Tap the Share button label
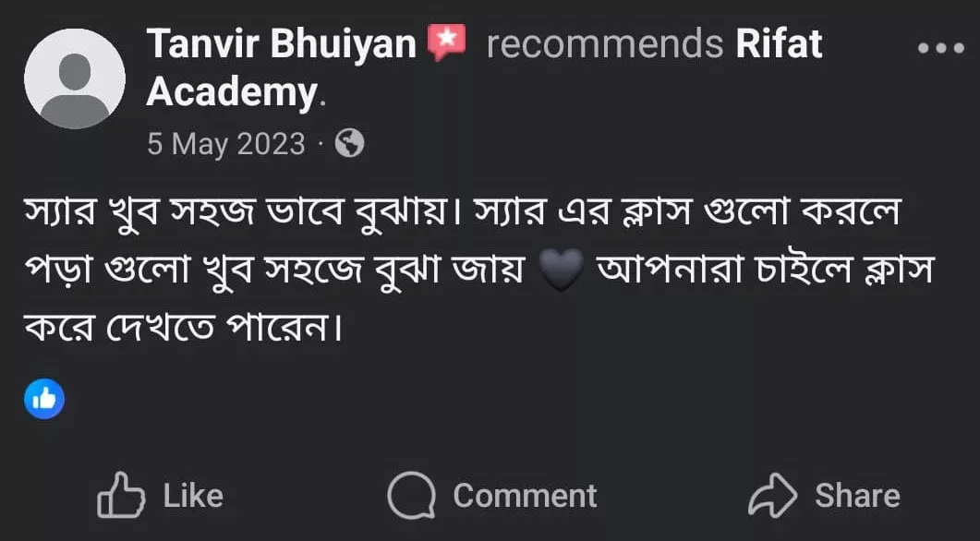This screenshot has width=980, height=541. coord(857,496)
